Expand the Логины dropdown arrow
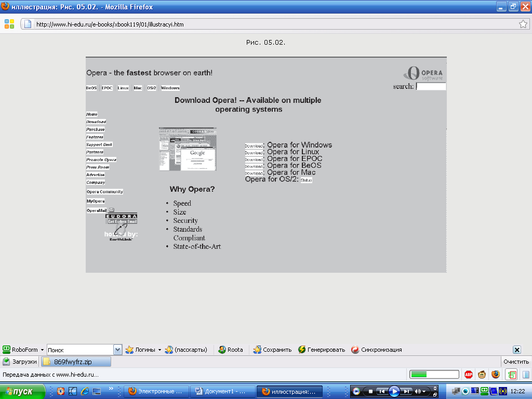Image resolution: width=532 pixels, height=399 pixels. pos(159,350)
